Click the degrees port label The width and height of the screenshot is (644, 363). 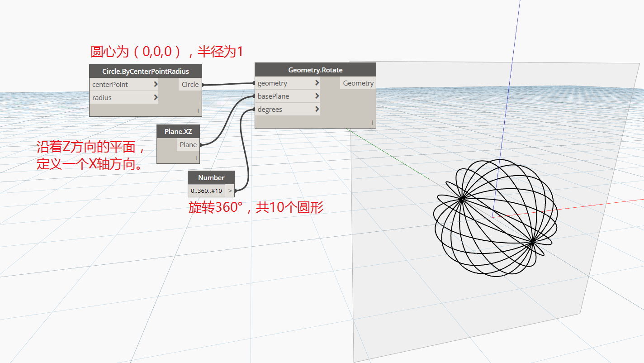coord(270,109)
